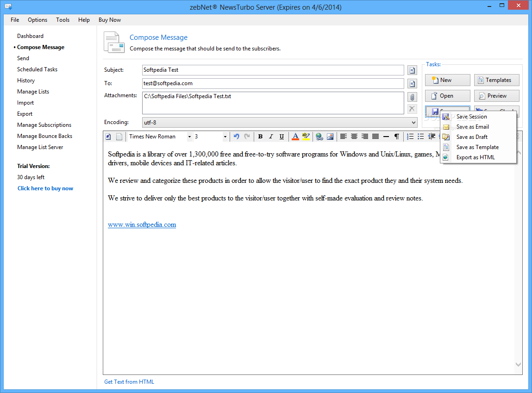Screen dimensions: 532x393
Task: Open Manage Subscriptions in the sidebar
Action: (x=44, y=125)
